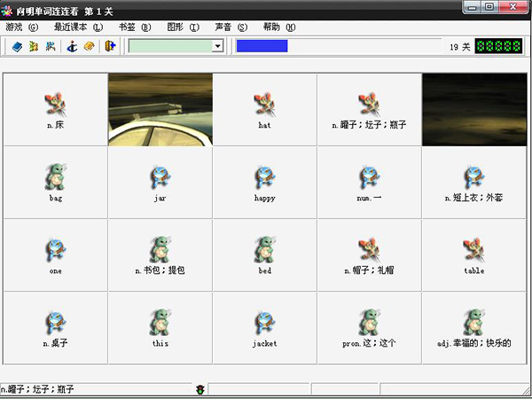This screenshot has width=532, height=399.
Task: Click the green-yellow toolbar icon beside the book
Action: point(34,46)
